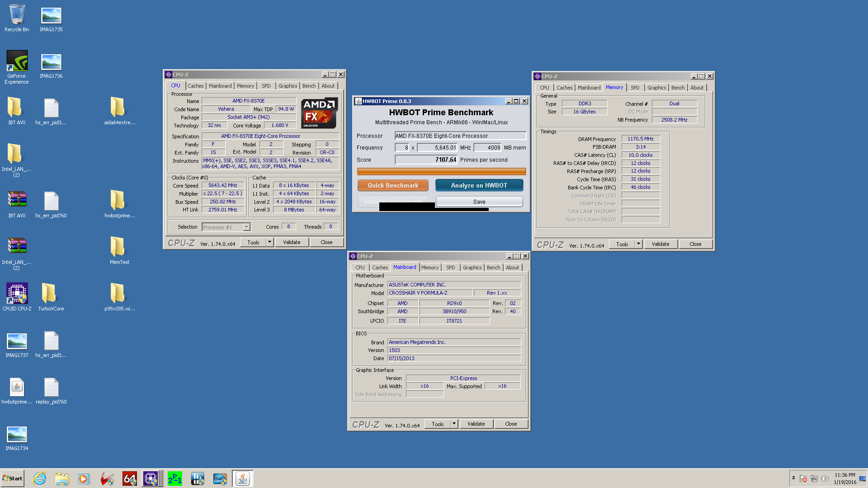Viewport: 868px width, 488px height.
Task: Select the IMAG1737 image file
Action: (x=17, y=344)
